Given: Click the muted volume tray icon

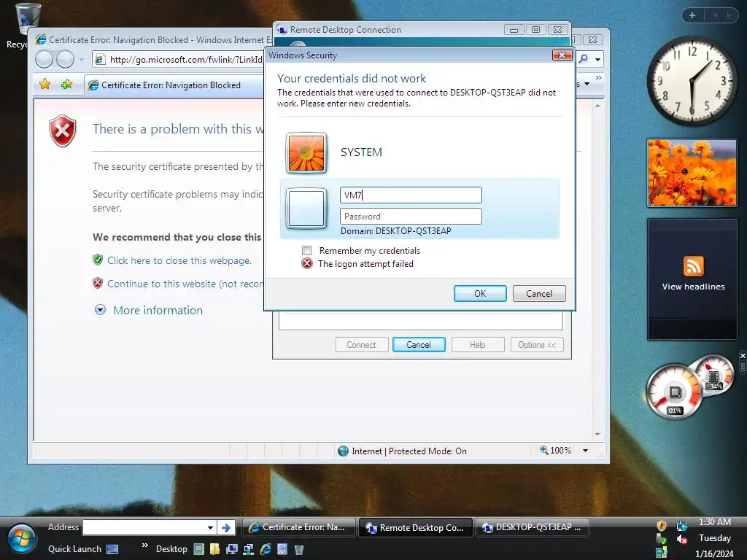Looking at the screenshot, I should pyautogui.click(x=682, y=540).
